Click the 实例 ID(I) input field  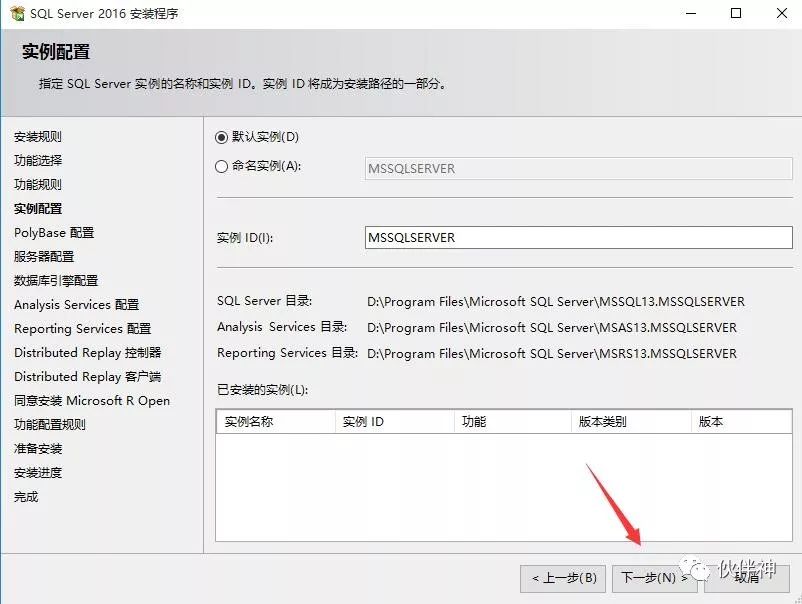coord(578,237)
